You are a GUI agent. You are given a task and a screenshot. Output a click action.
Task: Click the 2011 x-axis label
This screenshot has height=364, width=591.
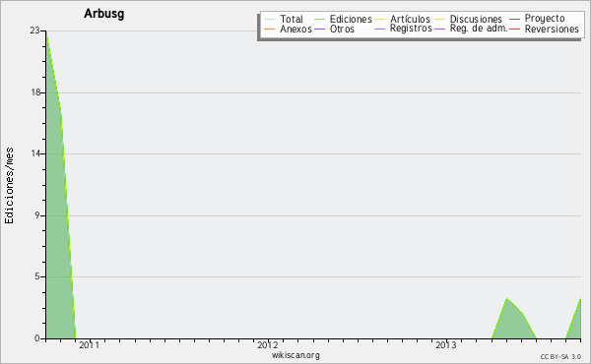[90, 345]
